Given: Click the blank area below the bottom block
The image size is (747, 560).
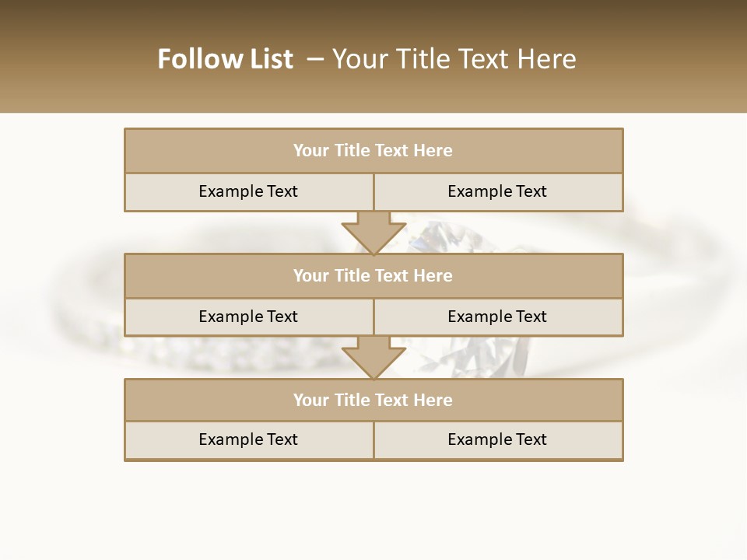Looking at the screenshot, I should tap(373, 509).
